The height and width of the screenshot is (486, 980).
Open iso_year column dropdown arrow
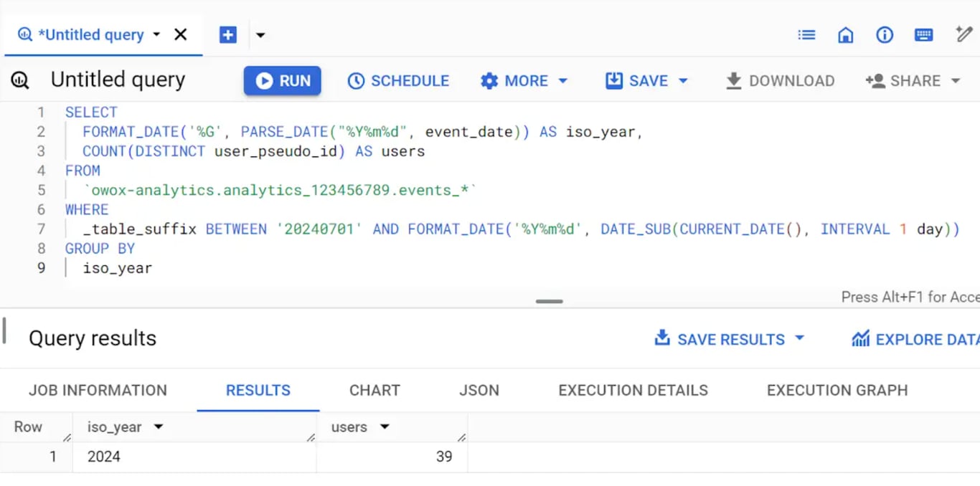point(159,427)
